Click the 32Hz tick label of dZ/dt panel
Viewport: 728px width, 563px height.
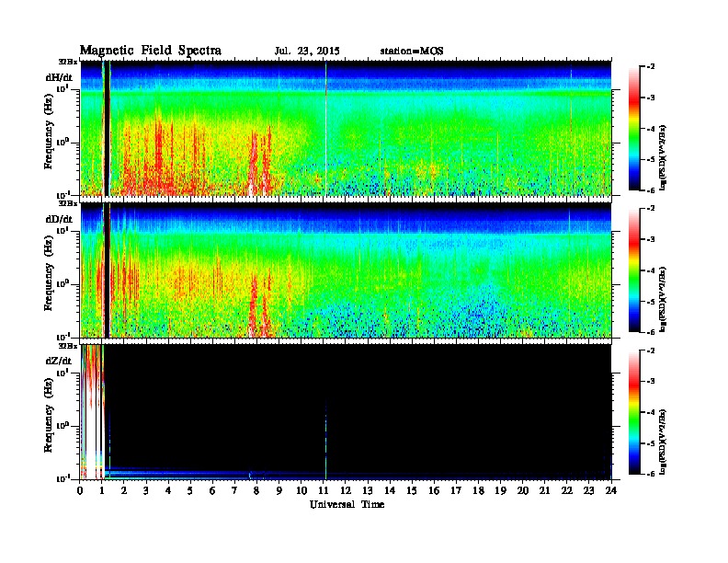(x=67, y=346)
